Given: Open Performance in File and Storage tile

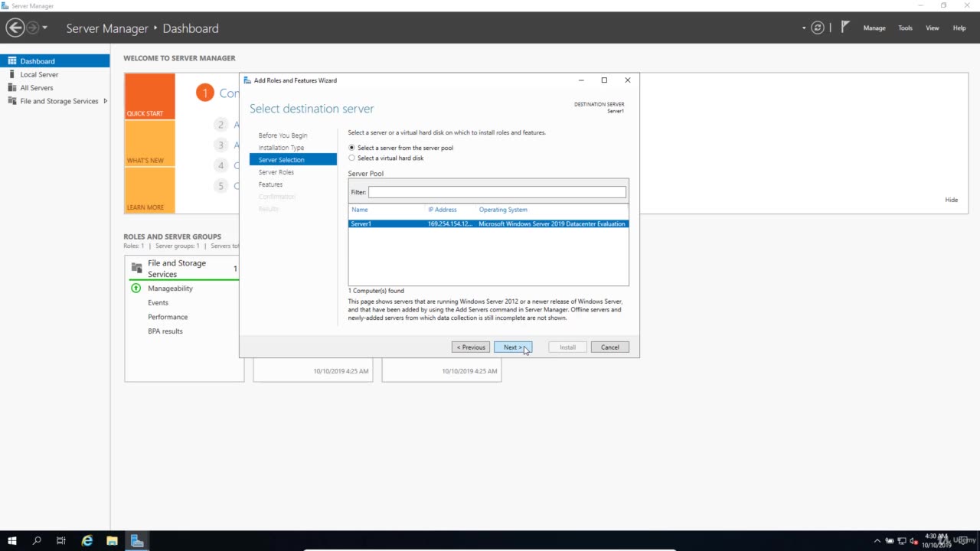Looking at the screenshot, I should [168, 317].
